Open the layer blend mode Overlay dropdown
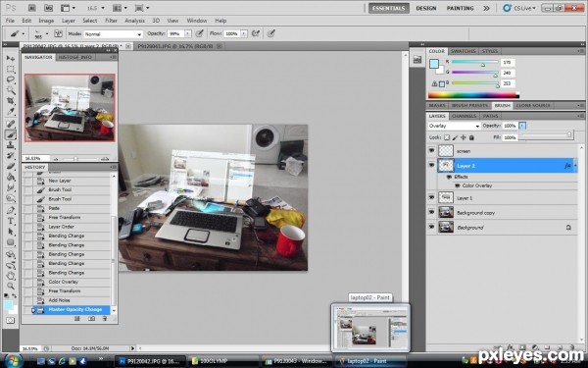588x368 pixels. pos(454,126)
